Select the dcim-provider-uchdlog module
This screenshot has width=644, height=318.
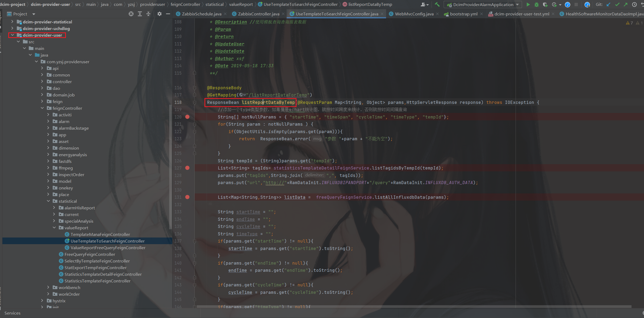pos(46,28)
